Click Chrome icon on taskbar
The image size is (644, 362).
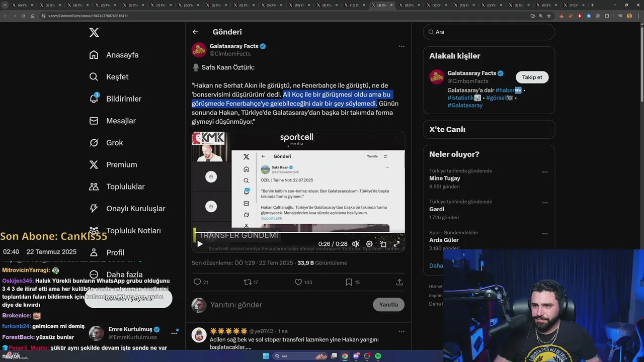coord(345,356)
